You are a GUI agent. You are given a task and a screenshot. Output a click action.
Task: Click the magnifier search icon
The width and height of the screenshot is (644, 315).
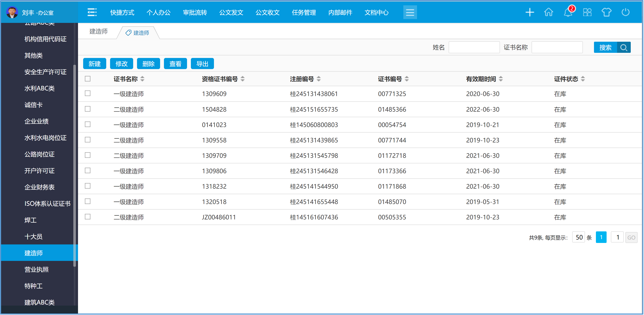[x=623, y=47]
